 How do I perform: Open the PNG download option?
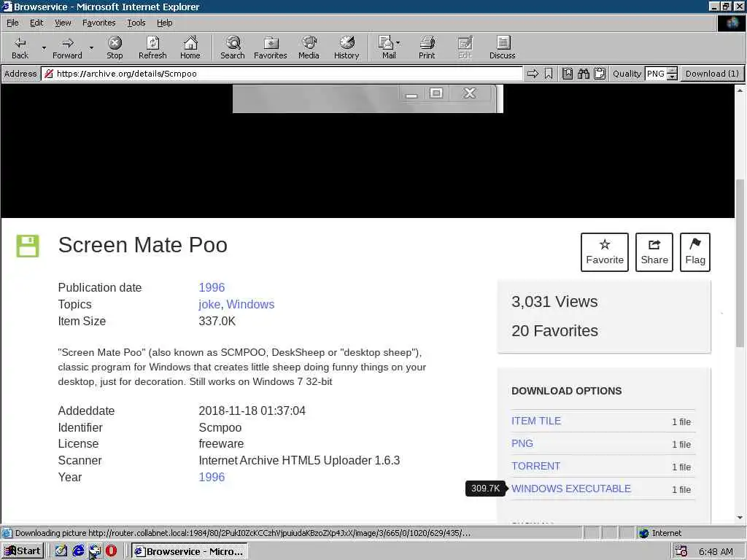pyautogui.click(x=522, y=443)
